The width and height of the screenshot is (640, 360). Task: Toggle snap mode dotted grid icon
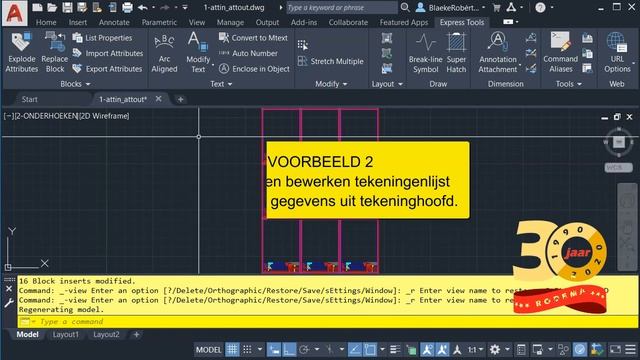click(x=247, y=350)
